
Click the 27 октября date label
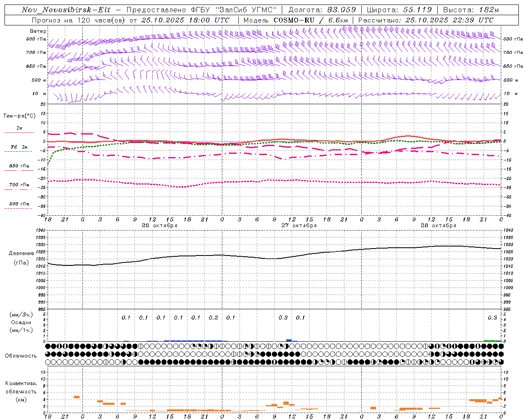[299, 226]
